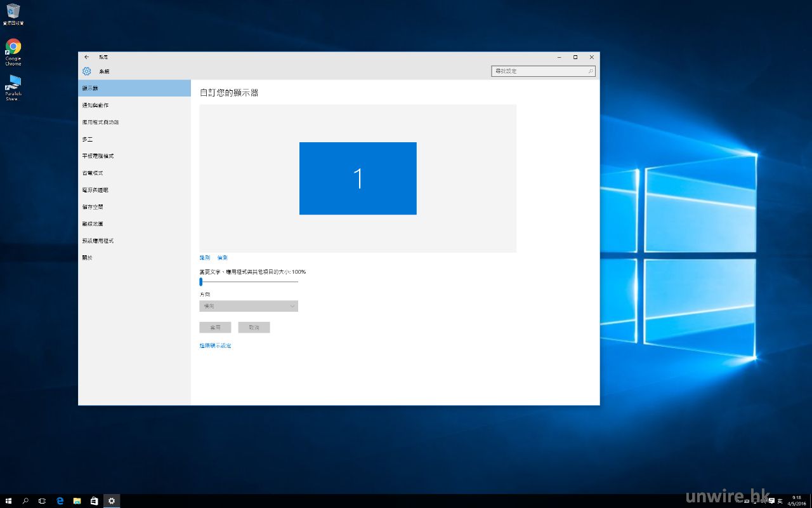
Task: Click the 尋找設定 search settings field
Action: click(x=543, y=71)
